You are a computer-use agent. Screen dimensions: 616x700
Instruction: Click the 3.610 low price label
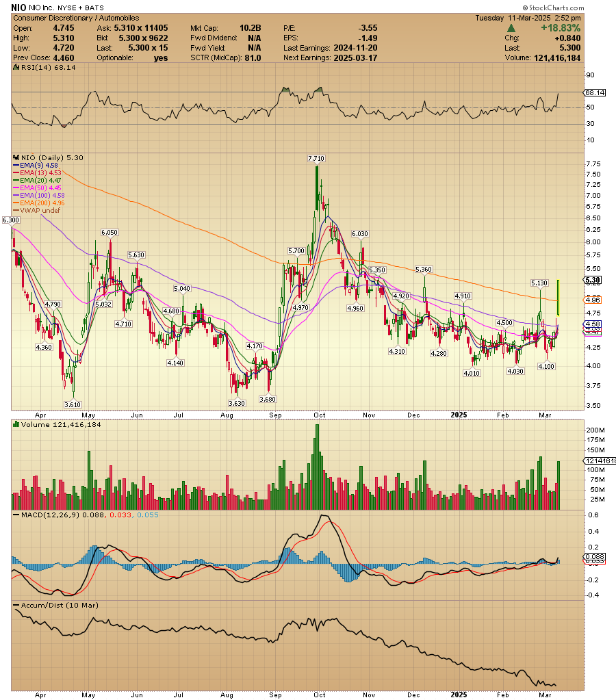73,404
